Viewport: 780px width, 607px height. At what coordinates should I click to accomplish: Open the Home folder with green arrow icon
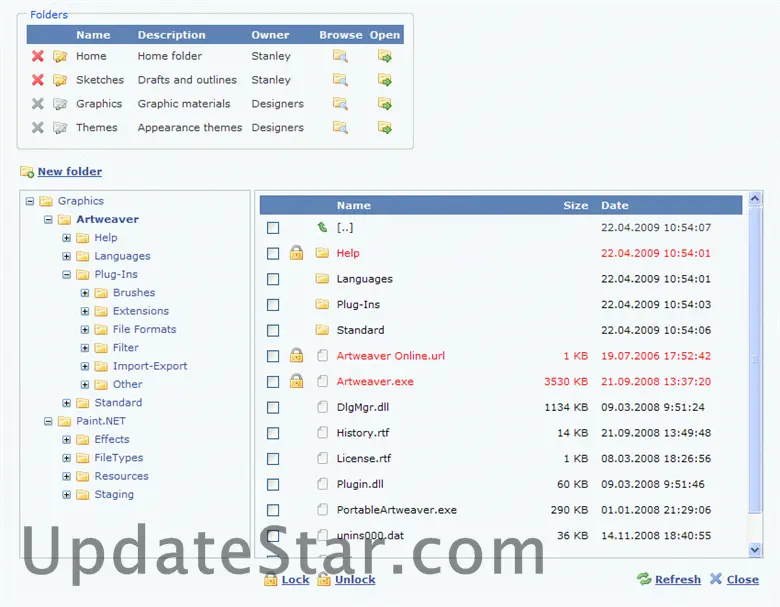(385, 56)
